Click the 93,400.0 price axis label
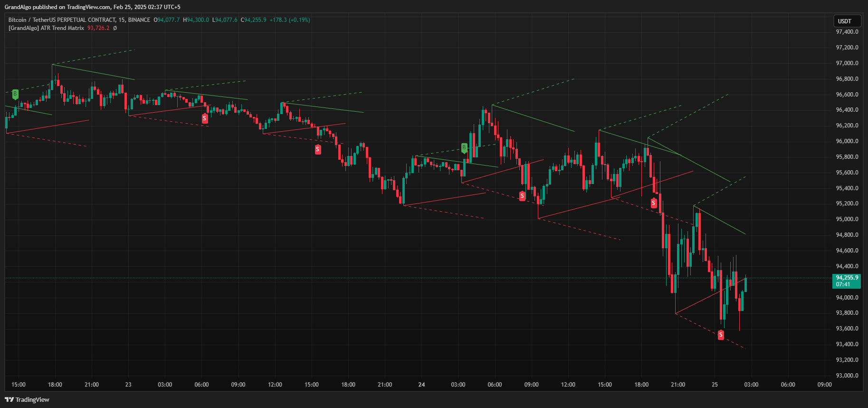The width and height of the screenshot is (868, 408). (x=847, y=344)
